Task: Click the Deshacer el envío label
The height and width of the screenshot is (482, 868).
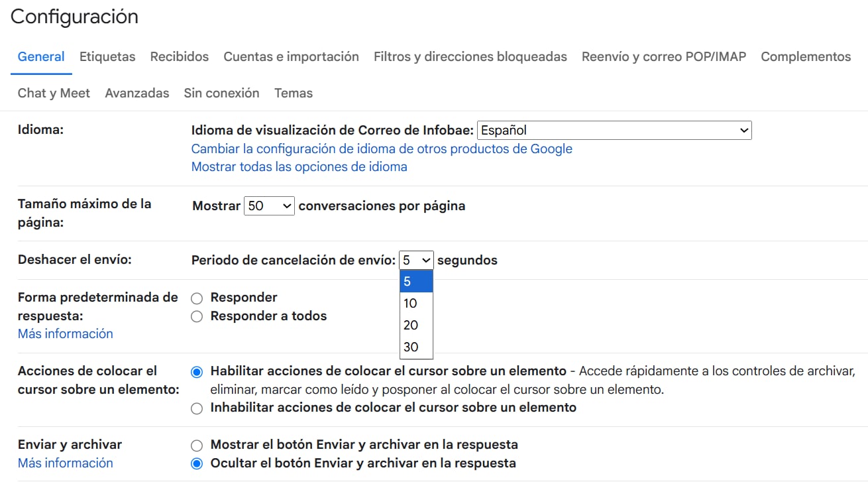Action: click(75, 260)
